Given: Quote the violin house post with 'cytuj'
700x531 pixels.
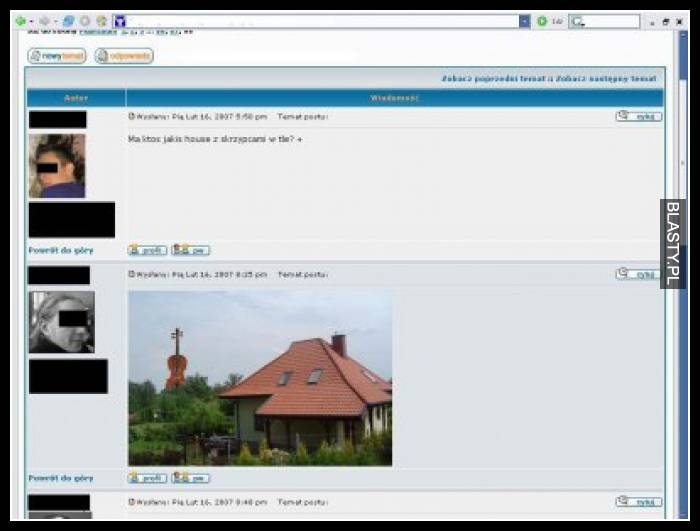Looking at the screenshot, I should (x=639, y=274).
